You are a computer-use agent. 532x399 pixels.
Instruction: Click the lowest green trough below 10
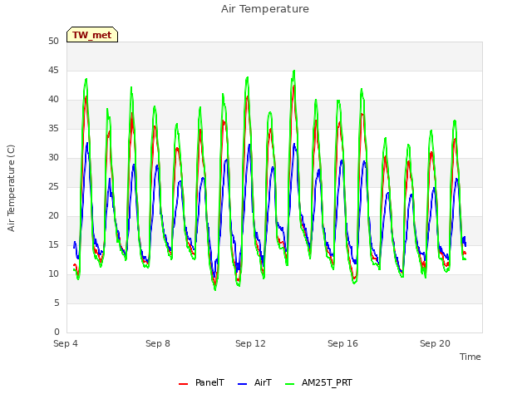[x=215, y=289]
